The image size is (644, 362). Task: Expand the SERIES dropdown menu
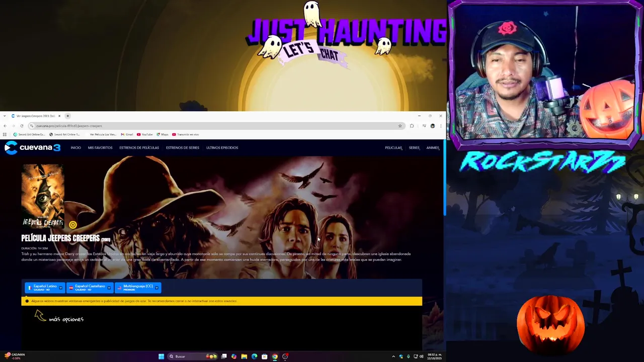[414, 148]
